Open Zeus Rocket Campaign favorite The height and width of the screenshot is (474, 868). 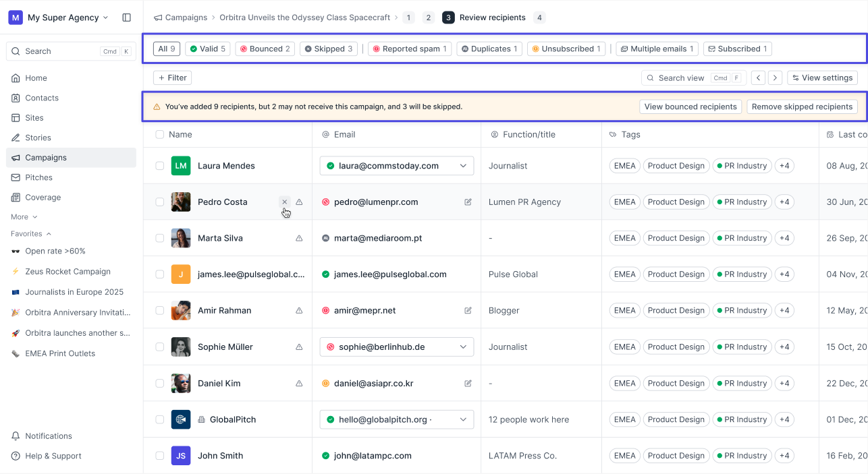pyautogui.click(x=67, y=272)
